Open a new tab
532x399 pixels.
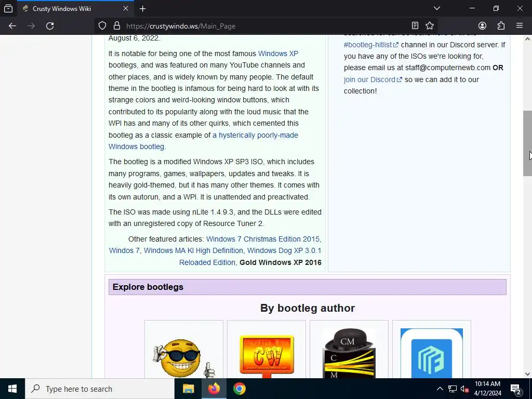(x=142, y=9)
